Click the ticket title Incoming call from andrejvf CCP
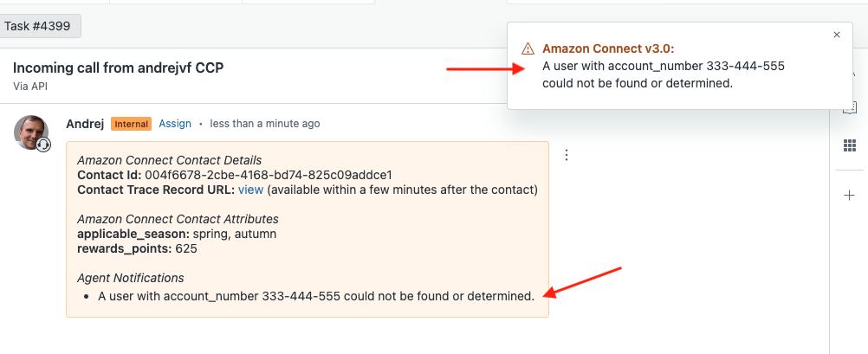 coord(118,68)
